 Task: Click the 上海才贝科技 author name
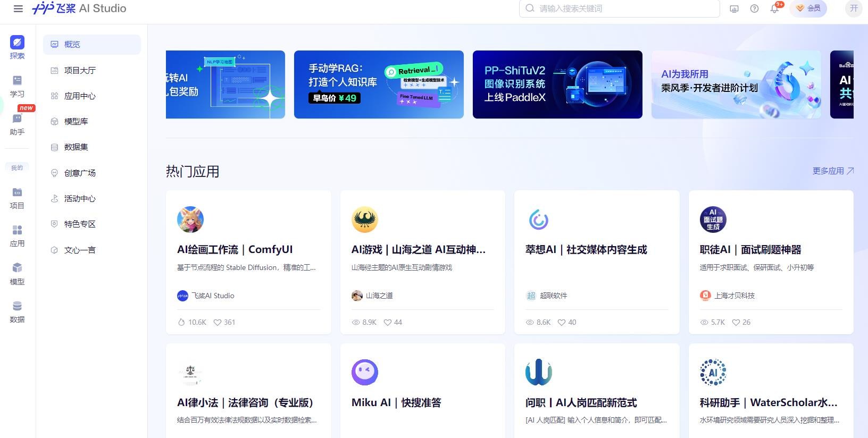click(735, 296)
